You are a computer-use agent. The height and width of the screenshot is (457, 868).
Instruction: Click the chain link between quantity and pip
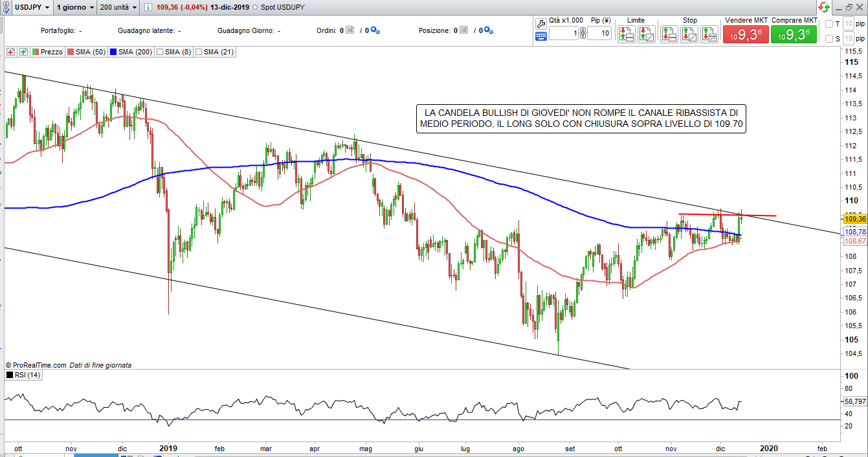pyautogui.click(x=583, y=34)
